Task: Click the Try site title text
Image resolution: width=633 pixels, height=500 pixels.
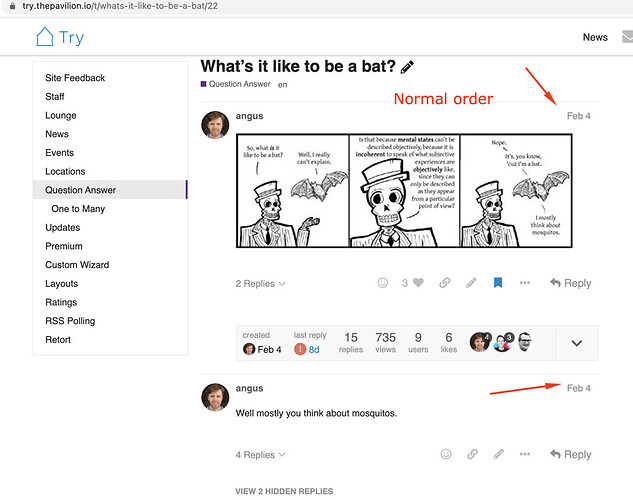Action: pos(71,38)
